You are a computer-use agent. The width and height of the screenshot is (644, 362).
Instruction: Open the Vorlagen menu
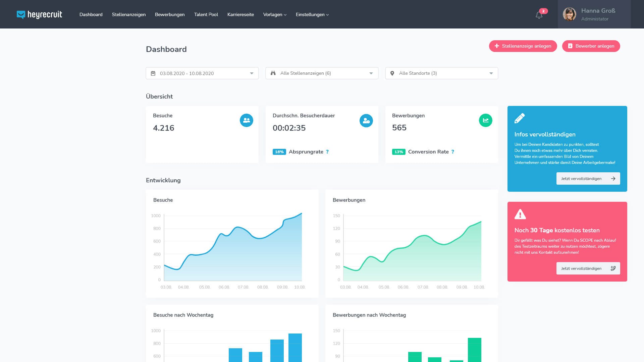point(275,14)
